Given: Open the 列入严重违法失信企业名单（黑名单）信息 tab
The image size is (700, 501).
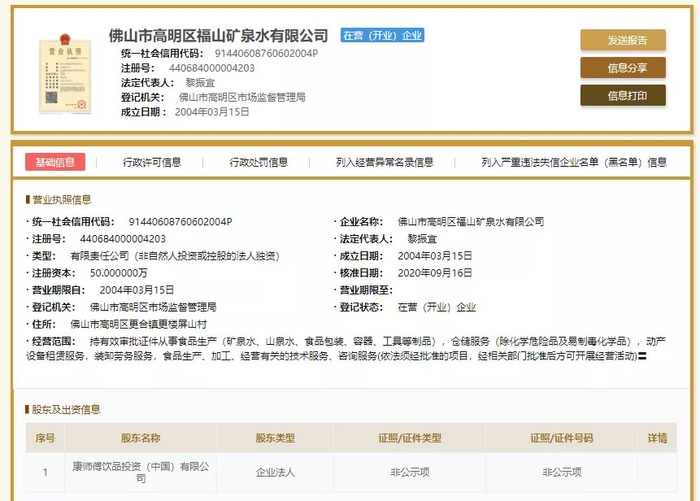Looking at the screenshot, I should click(x=574, y=162).
